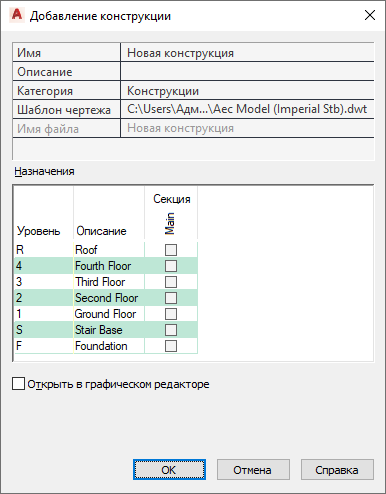The width and height of the screenshot is (386, 494).
Task: Edit the Имя field value Новая конструкция
Action: (x=247, y=53)
